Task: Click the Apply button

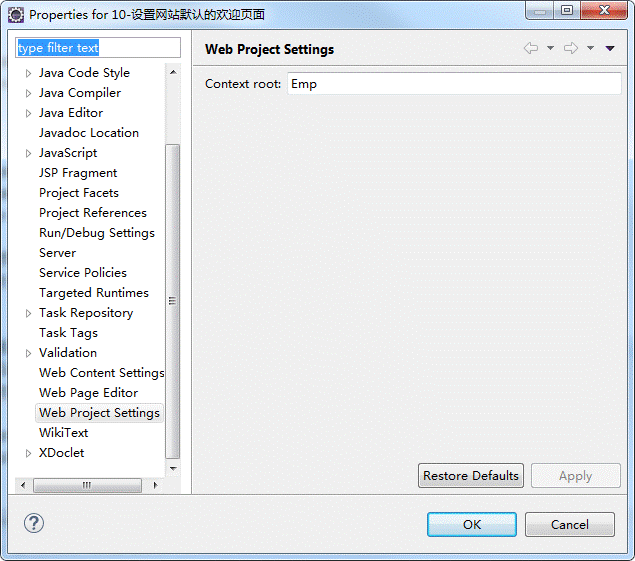Action: click(x=576, y=476)
